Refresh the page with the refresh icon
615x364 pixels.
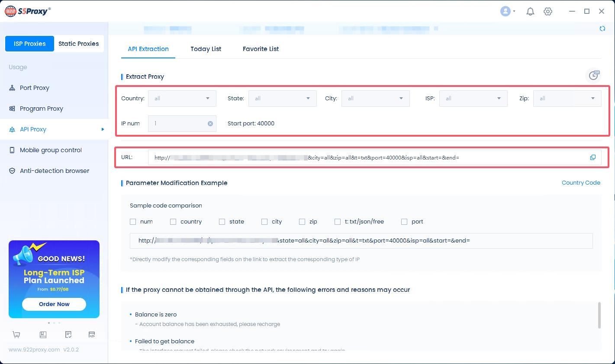602,28
